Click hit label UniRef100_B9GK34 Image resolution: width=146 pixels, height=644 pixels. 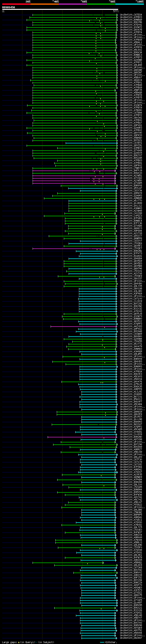[131, 53]
